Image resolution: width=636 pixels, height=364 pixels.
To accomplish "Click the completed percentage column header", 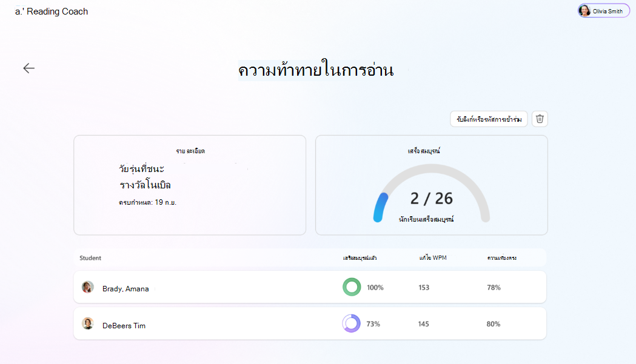I will 360,258.
